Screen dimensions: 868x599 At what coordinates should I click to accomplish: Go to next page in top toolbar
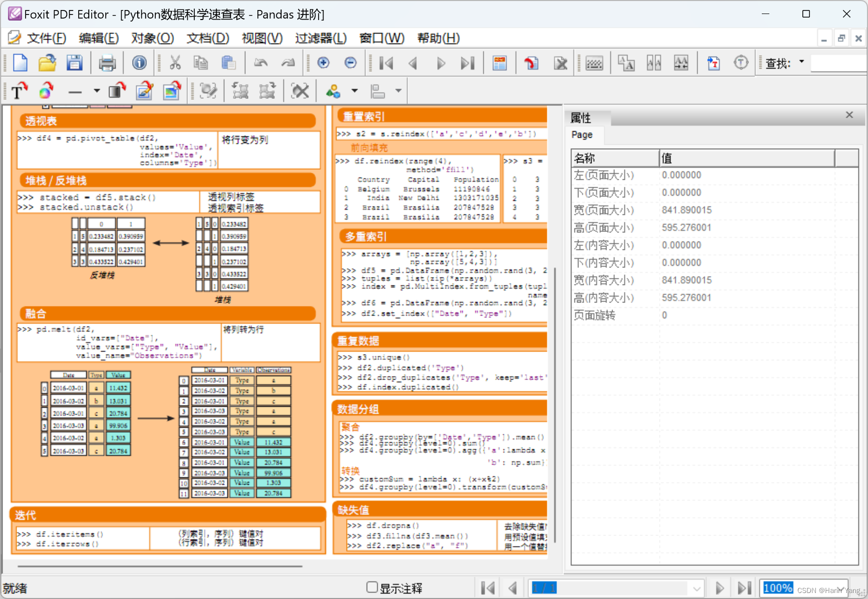pyautogui.click(x=441, y=63)
